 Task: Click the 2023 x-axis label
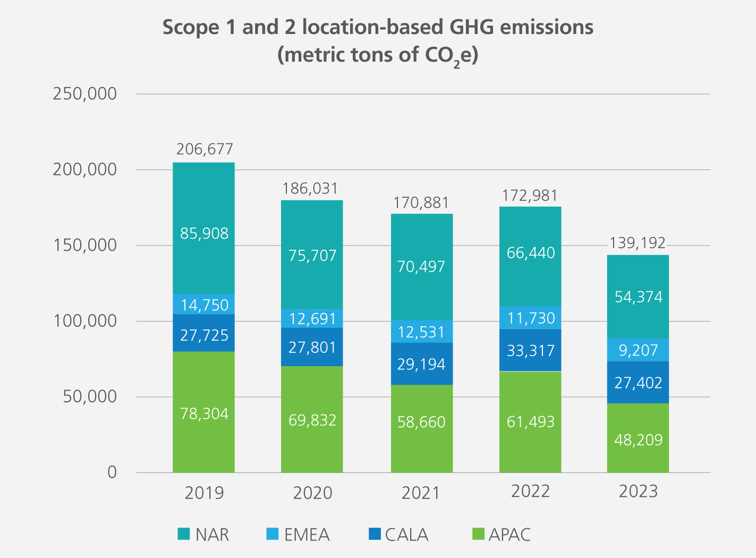(638, 492)
